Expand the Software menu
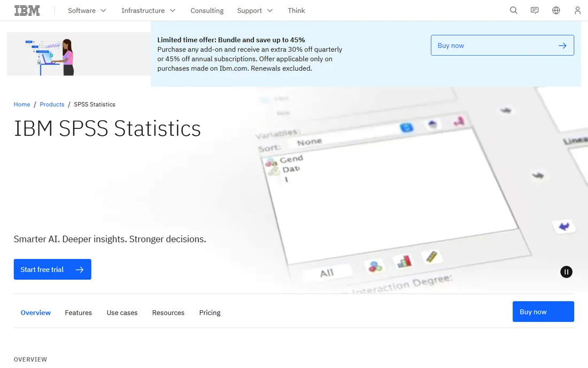 pos(87,11)
